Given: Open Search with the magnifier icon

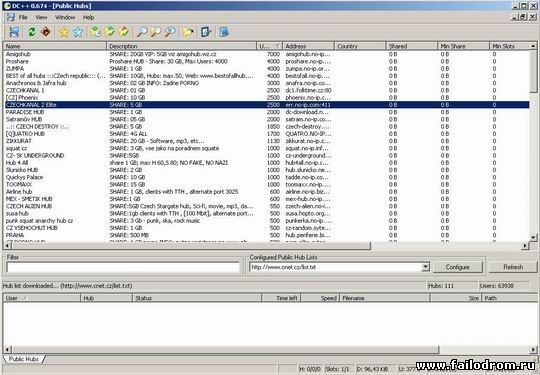Looking at the screenshot, I should pos(142,32).
